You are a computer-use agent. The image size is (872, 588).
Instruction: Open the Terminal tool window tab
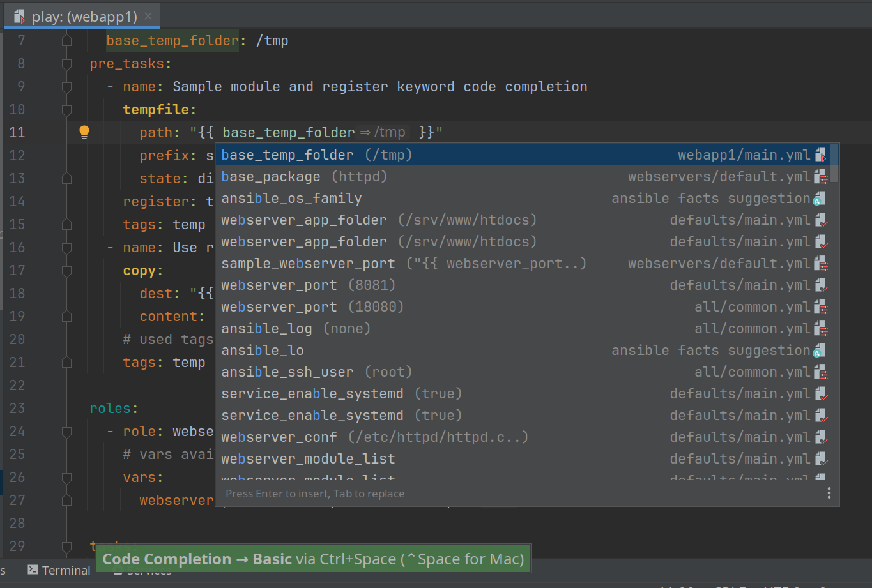coord(59,570)
